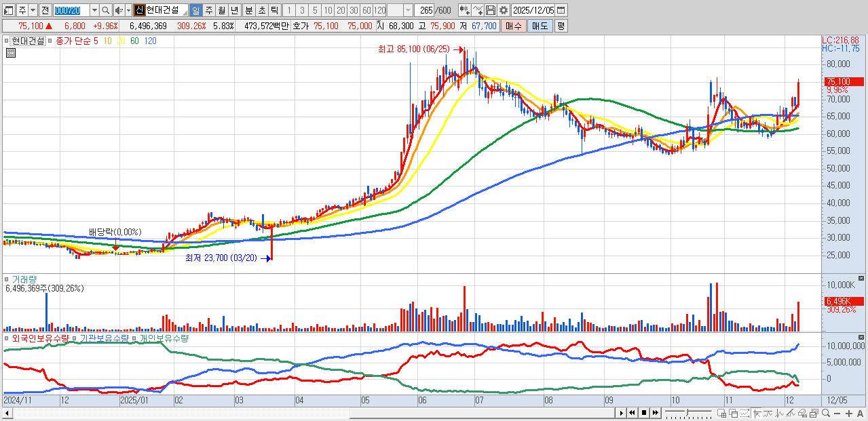
Task: Click the 현대건설 stock name box
Action: (x=167, y=10)
